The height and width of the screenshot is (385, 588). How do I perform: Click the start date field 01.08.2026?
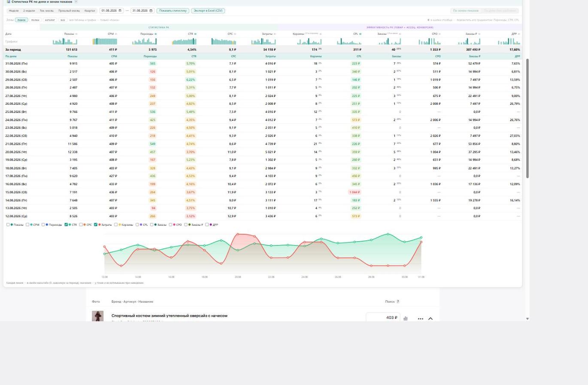click(x=111, y=11)
